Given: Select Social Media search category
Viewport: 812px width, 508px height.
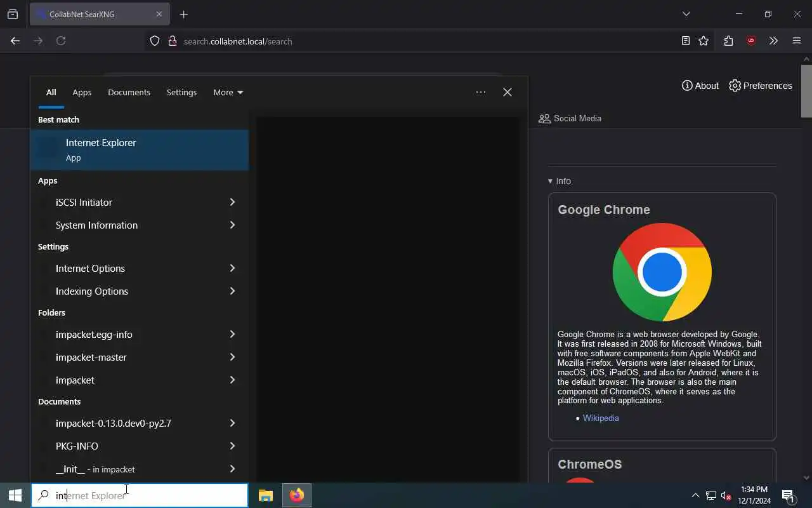Looking at the screenshot, I should (570, 118).
